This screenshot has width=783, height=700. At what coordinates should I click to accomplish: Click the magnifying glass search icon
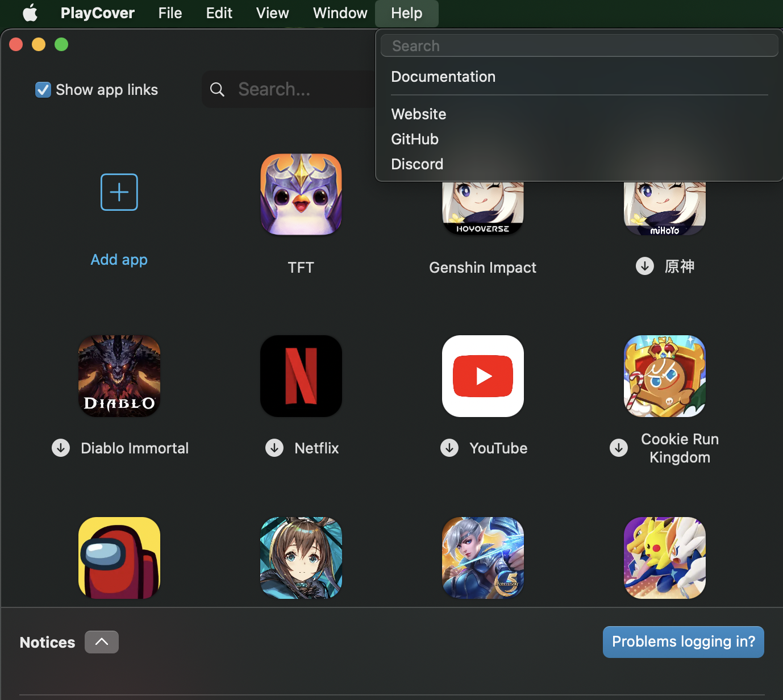tap(217, 89)
